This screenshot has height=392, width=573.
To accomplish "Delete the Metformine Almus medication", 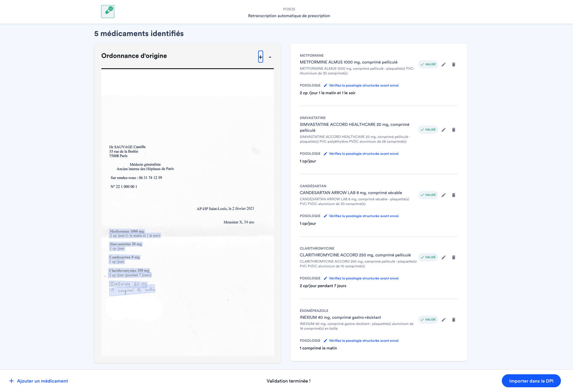I will click(454, 64).
